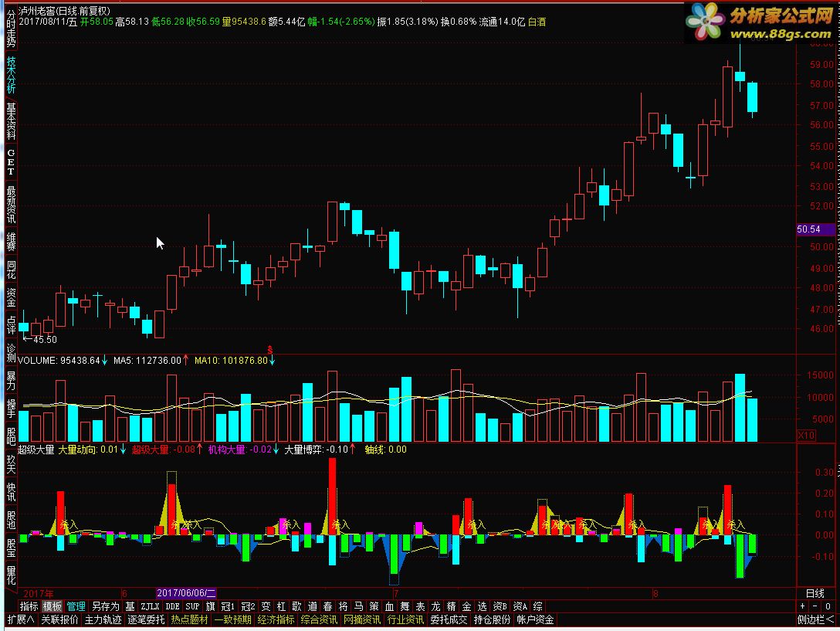Open the 诊测 side tab
The image size is (840, 631).
pos(11,353)
